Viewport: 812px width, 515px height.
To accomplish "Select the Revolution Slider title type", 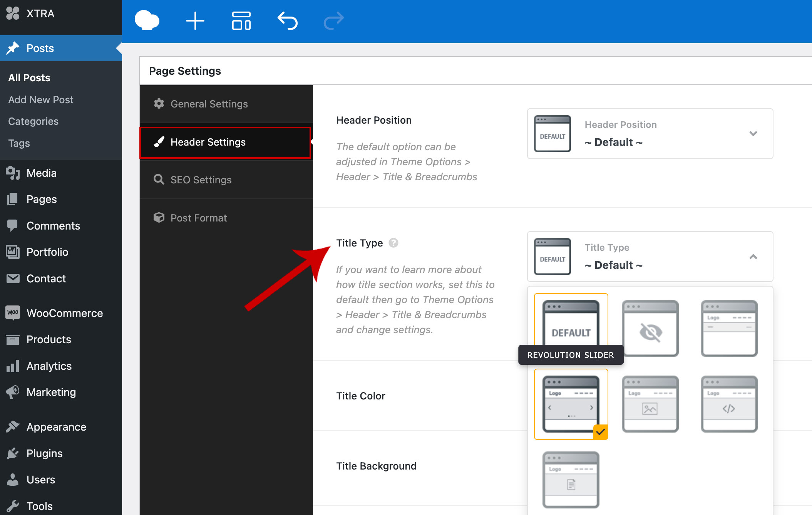I will [571, 404].
